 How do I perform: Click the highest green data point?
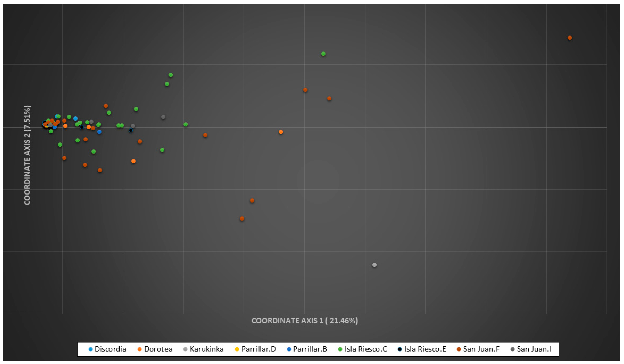coord(323,54)
